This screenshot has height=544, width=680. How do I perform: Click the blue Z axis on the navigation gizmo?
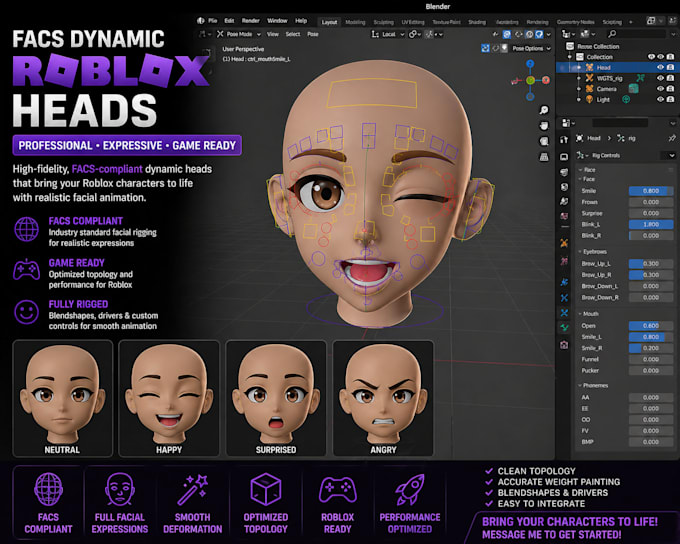point(530,64)
